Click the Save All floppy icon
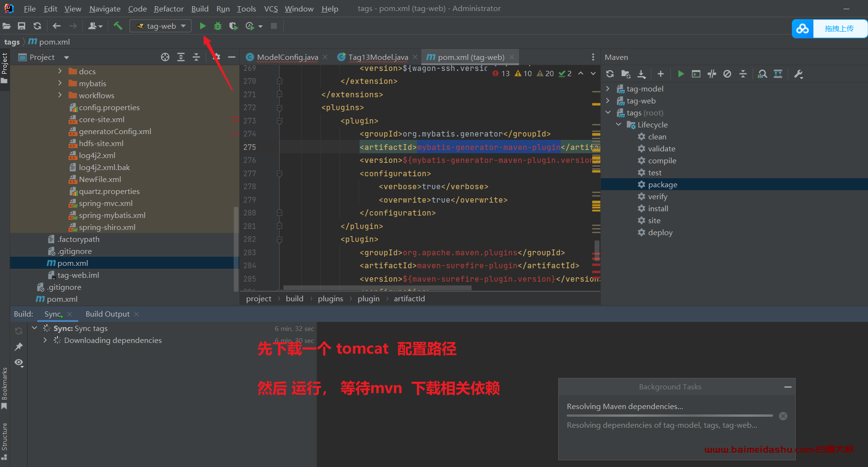 pos(22,26)
